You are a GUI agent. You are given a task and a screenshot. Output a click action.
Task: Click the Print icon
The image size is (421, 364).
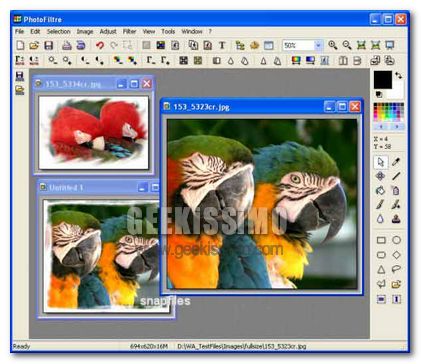coord(67,45)
